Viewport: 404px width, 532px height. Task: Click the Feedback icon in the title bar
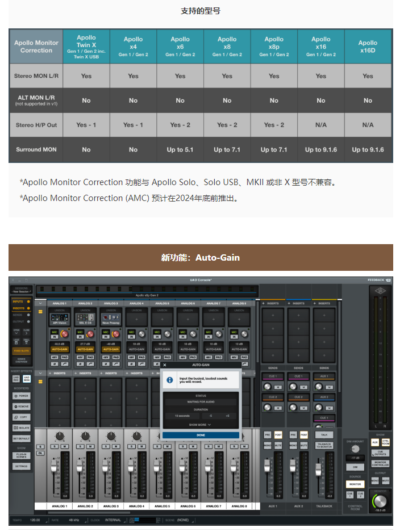(388, 280)
